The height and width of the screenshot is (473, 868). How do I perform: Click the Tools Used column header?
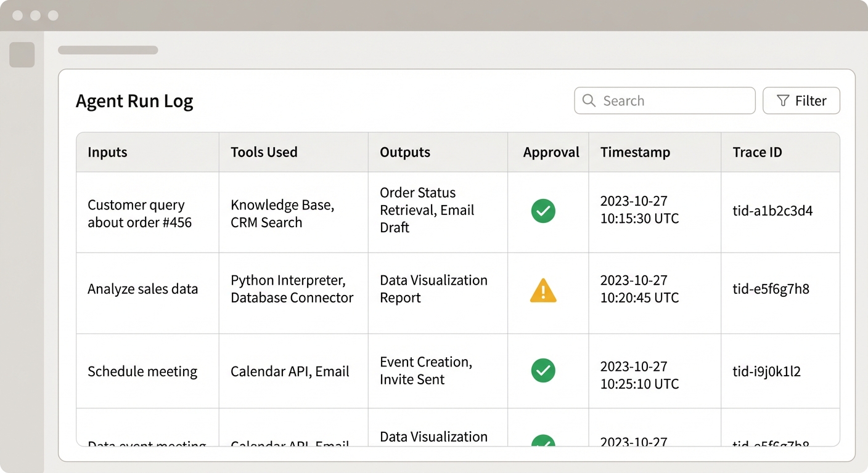pos(264,152)
